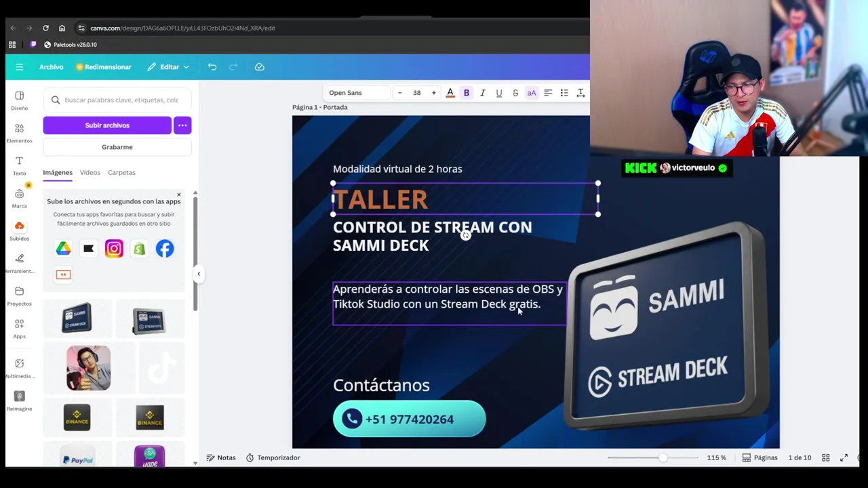Viewport: 868px width, 488px height.
Task: Focus the search keywords input field
Action: coord(117,100)
